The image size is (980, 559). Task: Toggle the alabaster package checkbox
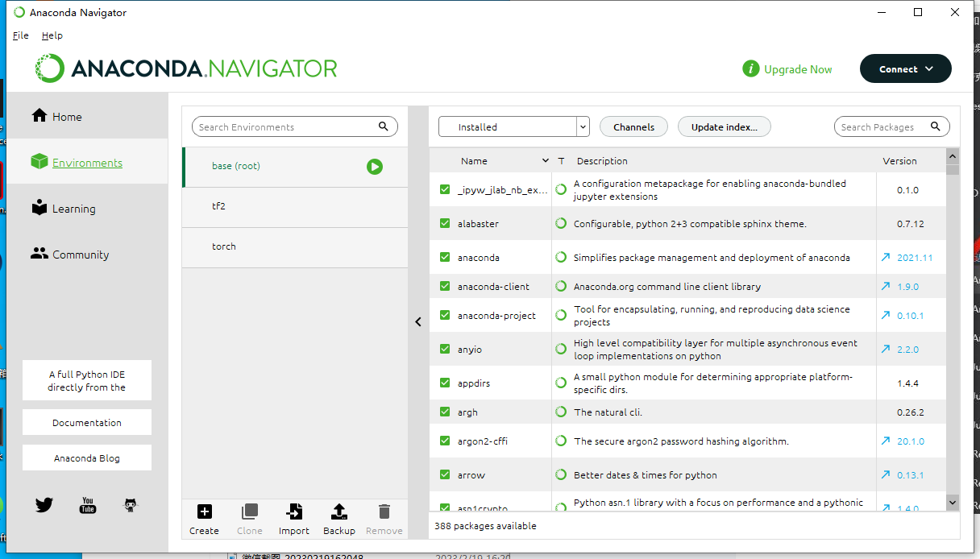445,224
